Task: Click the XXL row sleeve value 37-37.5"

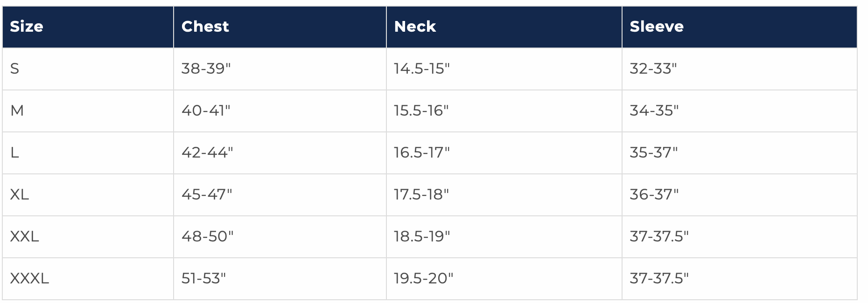Action: pos(659,237)
